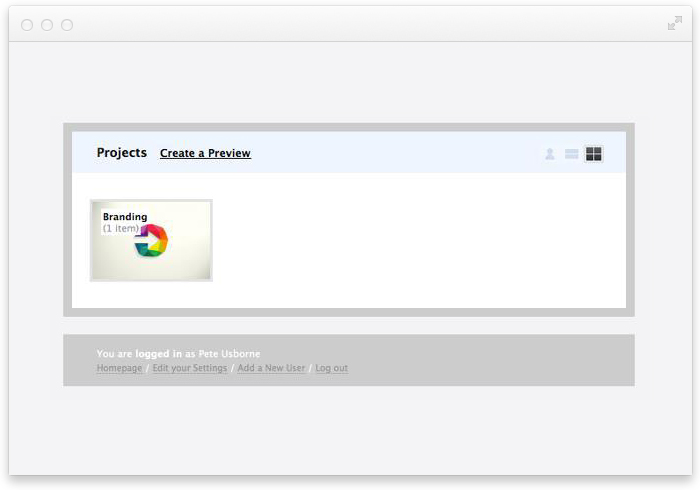700x490 pixels.
Task: Click the window zoom button
Action: (67, 25)
